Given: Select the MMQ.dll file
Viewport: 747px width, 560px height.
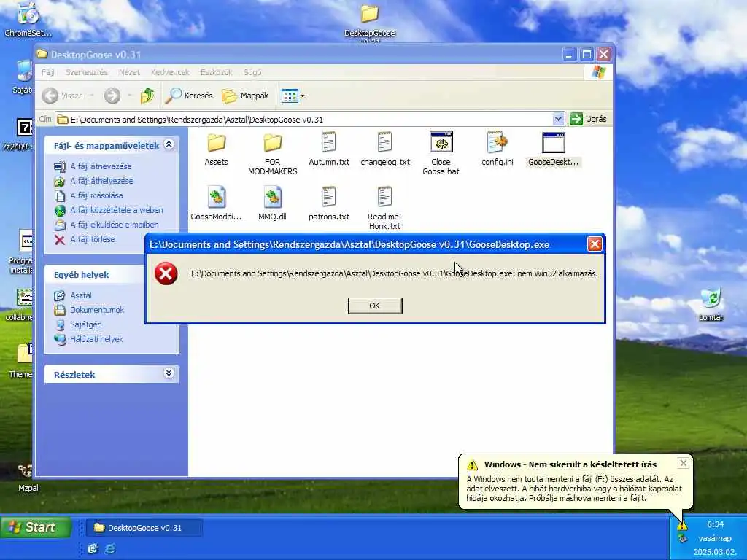Looking at the screenshot, I should pos(273,204).
